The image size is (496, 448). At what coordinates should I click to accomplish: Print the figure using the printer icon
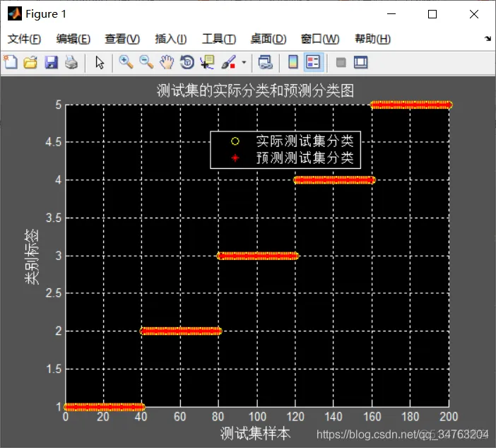pos(71,62)
